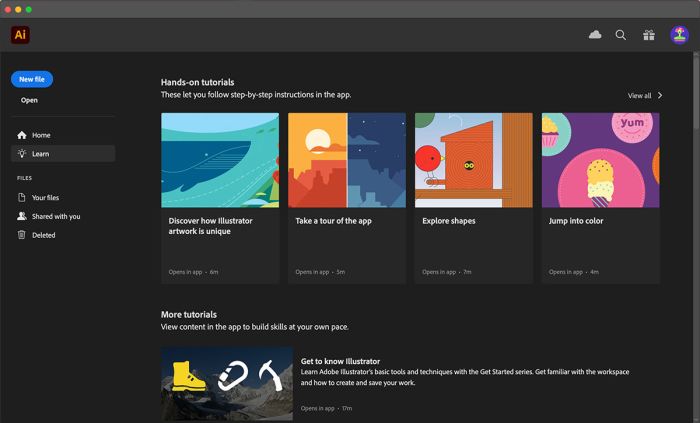Click the Shared with you people icon
The height and width of the screenshot is (423, 700).
(22, 216)
